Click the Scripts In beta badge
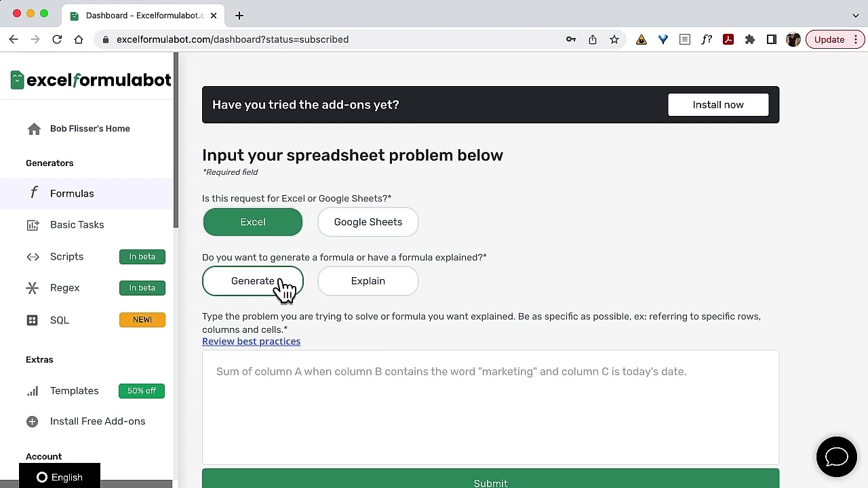868x488 pixels. point(142,257)
